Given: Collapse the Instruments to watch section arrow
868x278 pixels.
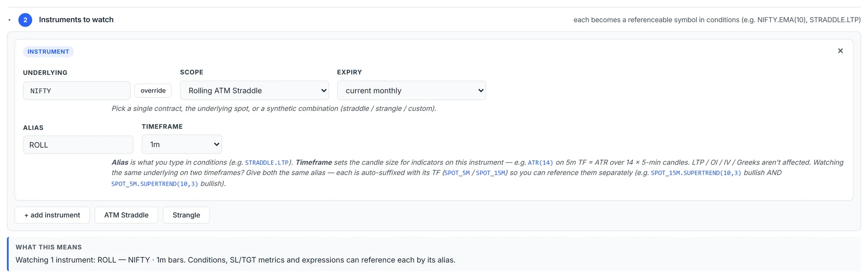Looking at the screenshot, I should 9,20.
